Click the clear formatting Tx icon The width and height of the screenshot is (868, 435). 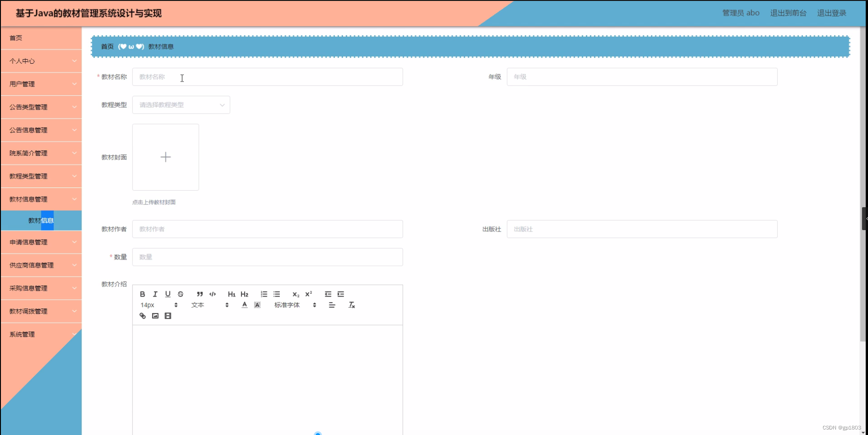click(x=352, y=305)
